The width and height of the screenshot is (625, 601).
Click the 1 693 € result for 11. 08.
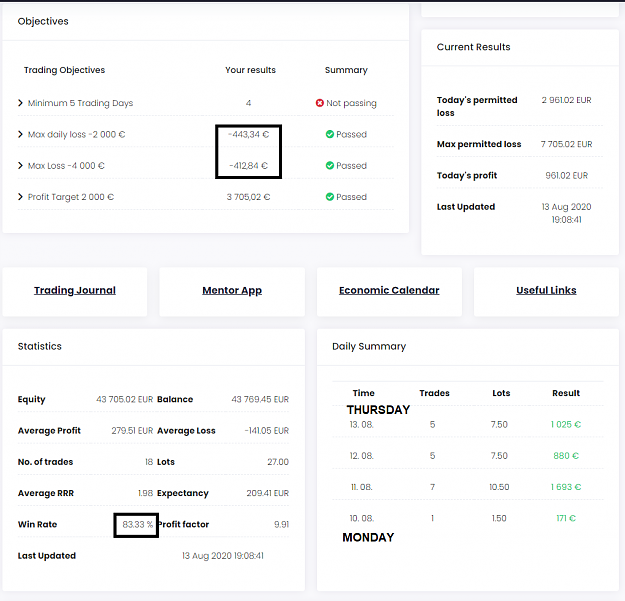[566, 487]
